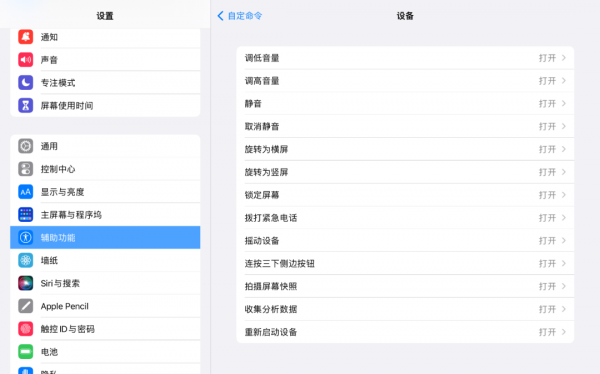Open 重新启动设备 command

pos(405,332)
